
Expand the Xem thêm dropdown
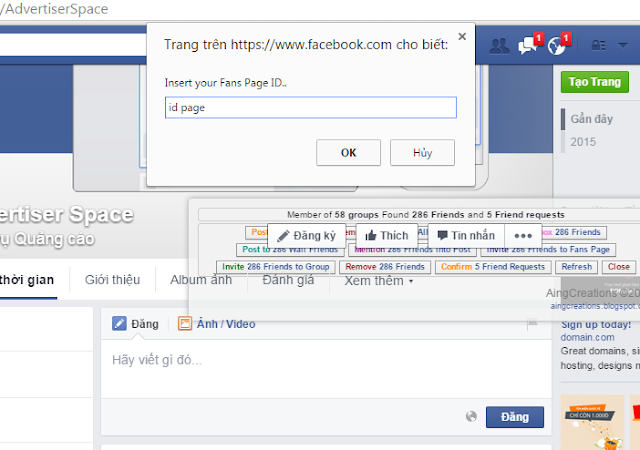click(378, 281)
